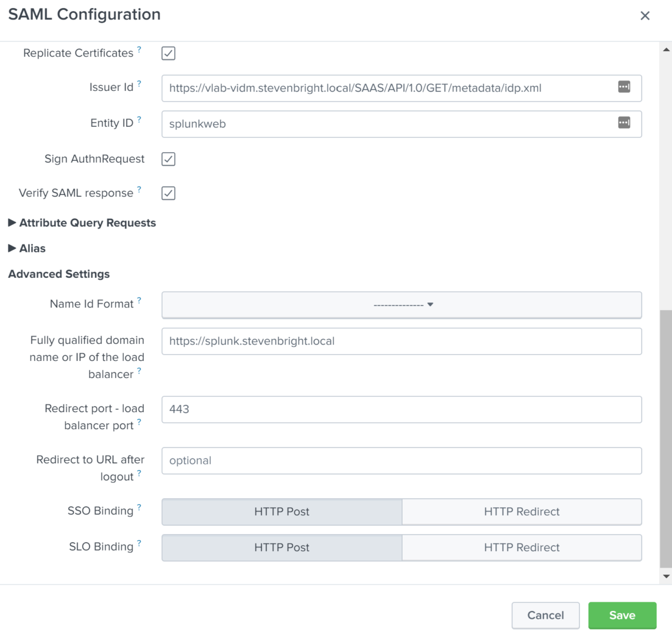Image resolution: width=672 pixels, height=634 pixels.
Task: Show help for Verify SAML response
Action: pyautogui.click(x=139, y=190)
